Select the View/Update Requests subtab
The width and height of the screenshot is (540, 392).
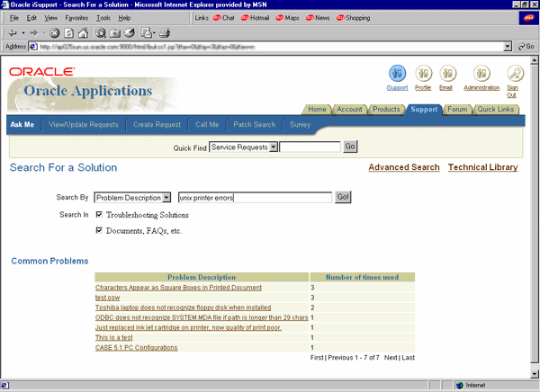click(84, 125)
